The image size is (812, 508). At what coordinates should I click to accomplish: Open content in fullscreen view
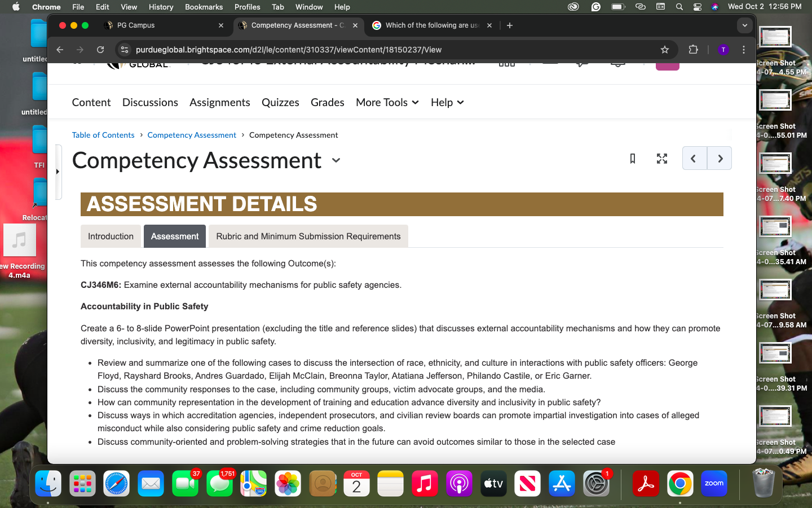click(x=662, y=159)
